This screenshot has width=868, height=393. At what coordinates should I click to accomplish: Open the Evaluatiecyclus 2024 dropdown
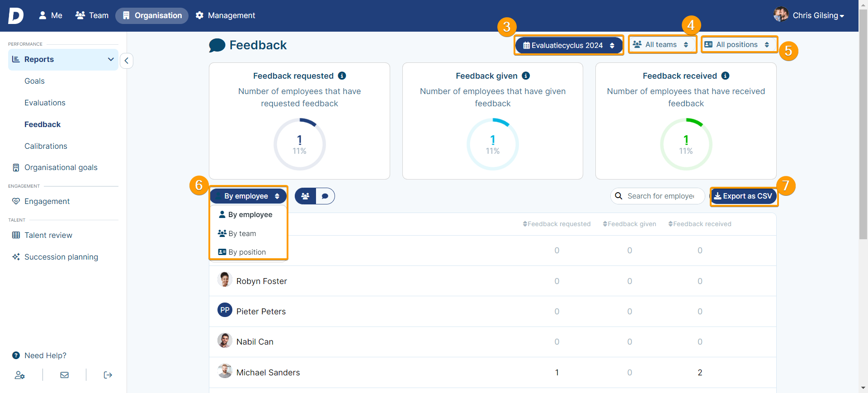[569, 45]
